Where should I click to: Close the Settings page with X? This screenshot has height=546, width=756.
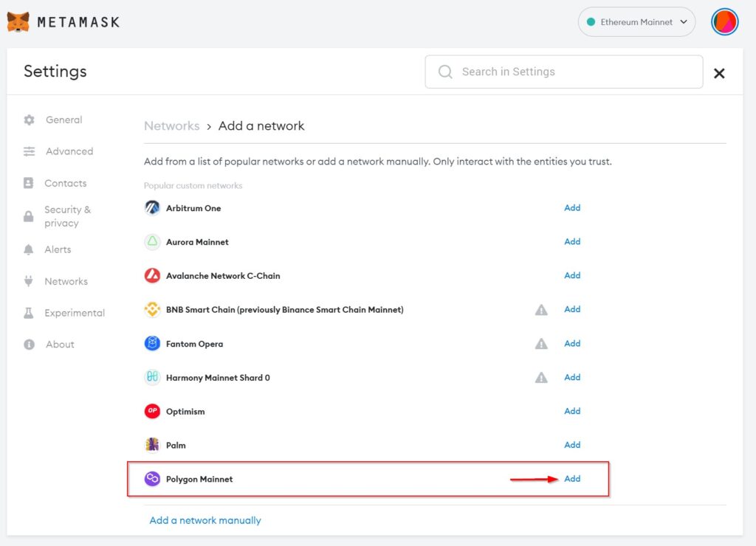click(x=719, y=73)
